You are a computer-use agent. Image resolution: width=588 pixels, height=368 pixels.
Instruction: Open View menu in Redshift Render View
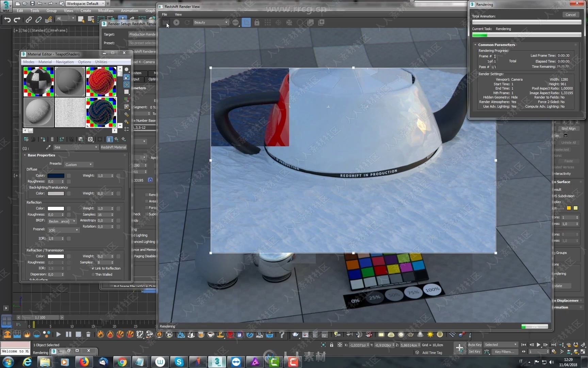pos(178,15)
